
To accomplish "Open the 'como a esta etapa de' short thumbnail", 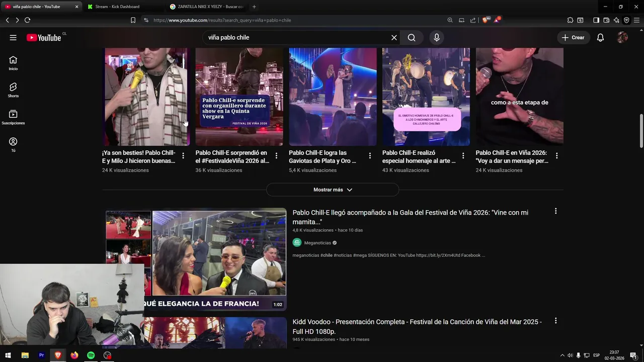I will [520, 97].
